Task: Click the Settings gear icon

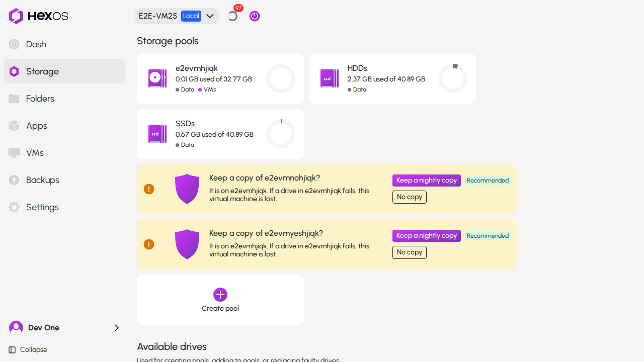Action: (14, 207)
